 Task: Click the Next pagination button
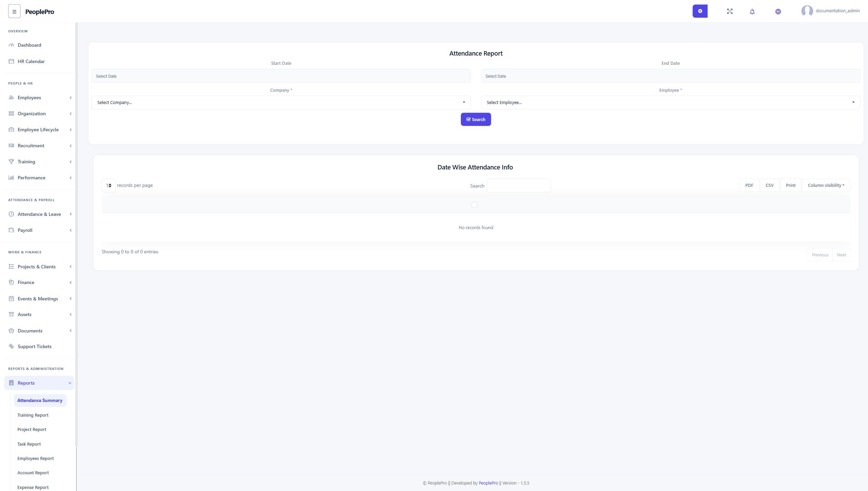pos(841,255)
